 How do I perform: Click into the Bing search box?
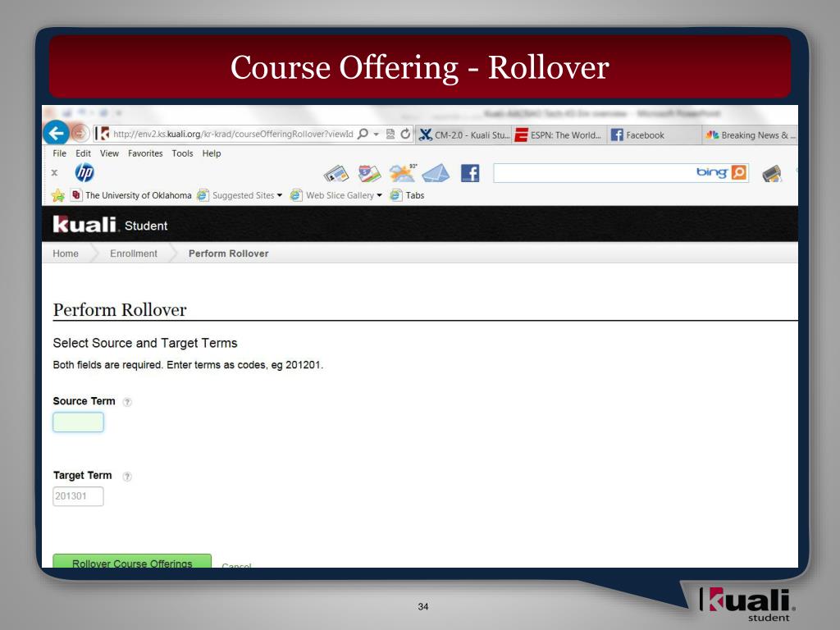point(594,173)
